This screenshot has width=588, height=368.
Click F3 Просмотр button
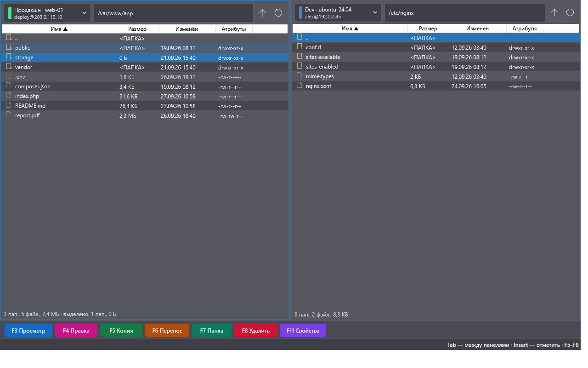point(28,330)
